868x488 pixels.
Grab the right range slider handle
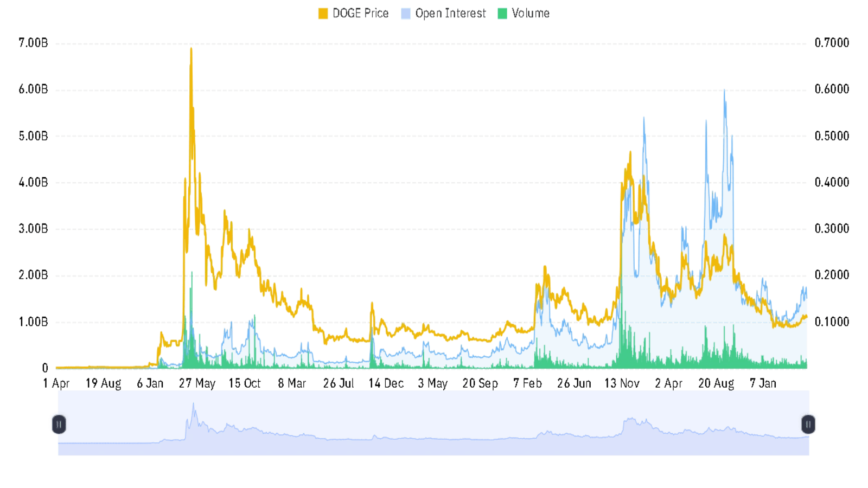[808, 424]
